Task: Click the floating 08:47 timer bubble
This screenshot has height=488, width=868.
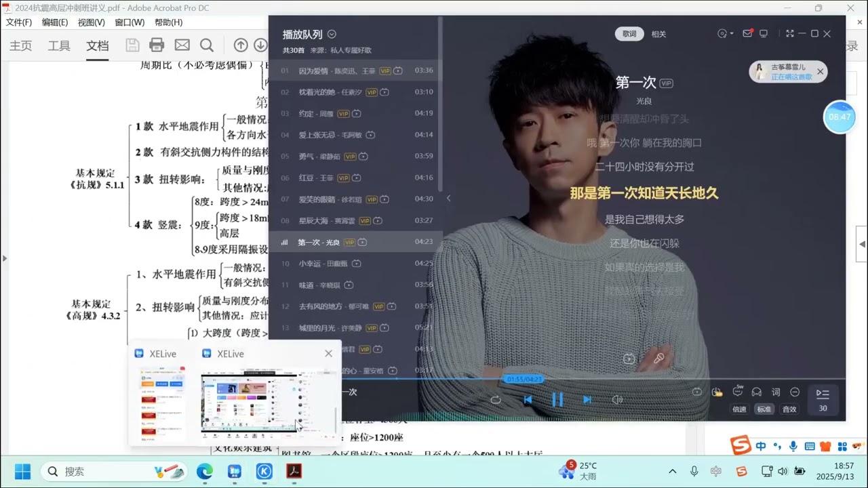Action: [840, 117]
